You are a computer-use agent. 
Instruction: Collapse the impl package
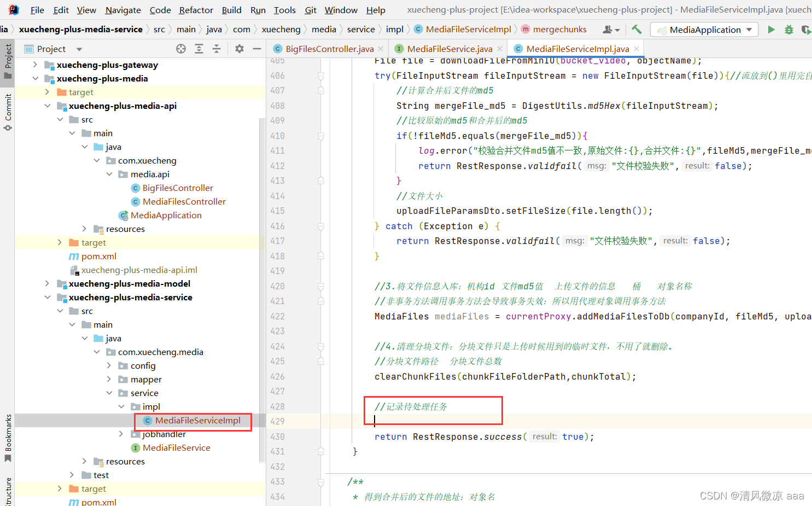point(121,406)
